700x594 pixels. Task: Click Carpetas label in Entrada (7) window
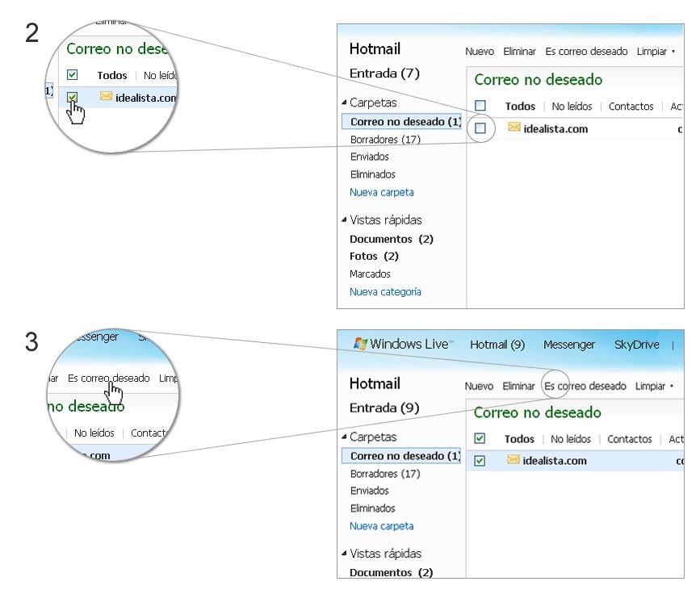(373, 102)
